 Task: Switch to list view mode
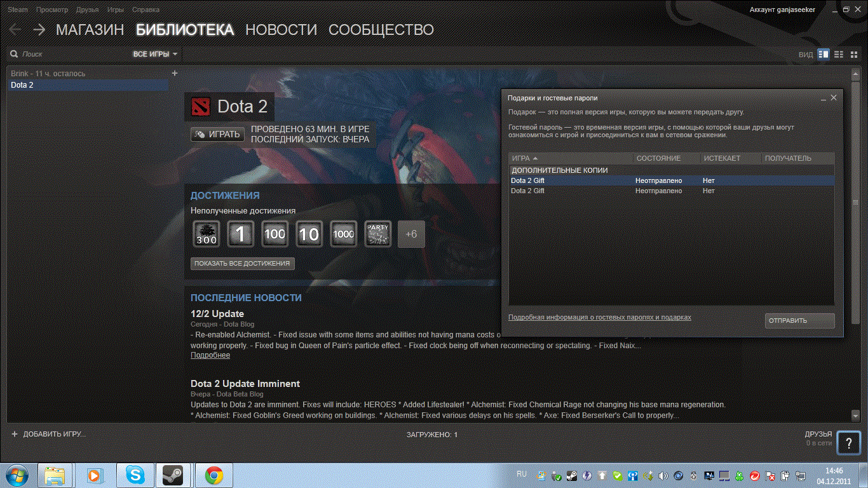(x=839, y=55)
